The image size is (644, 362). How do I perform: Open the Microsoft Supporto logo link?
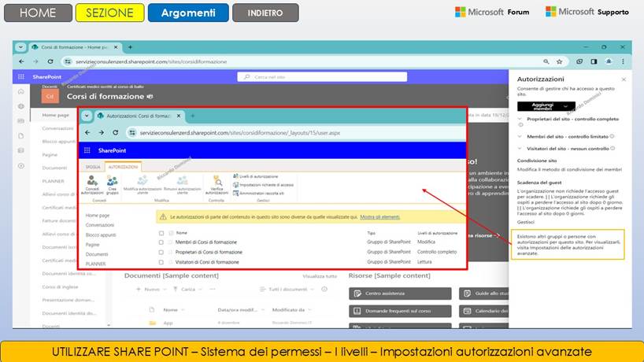click(587, 12)
